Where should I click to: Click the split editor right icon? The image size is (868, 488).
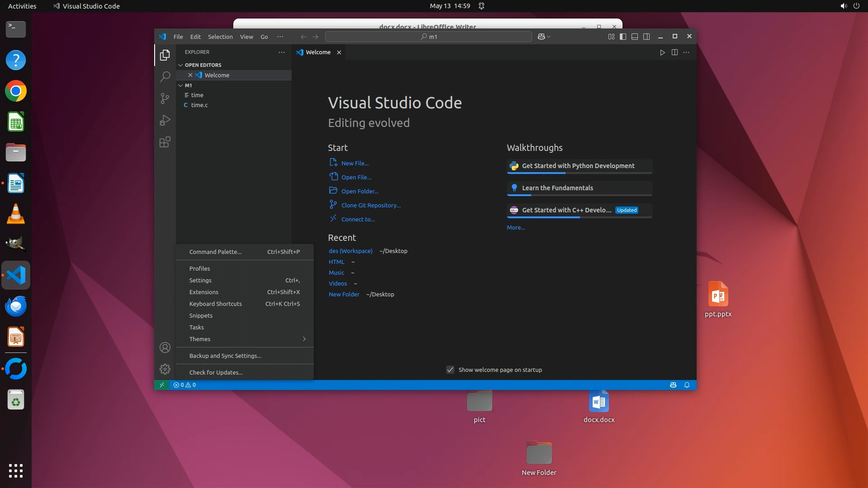675,52
